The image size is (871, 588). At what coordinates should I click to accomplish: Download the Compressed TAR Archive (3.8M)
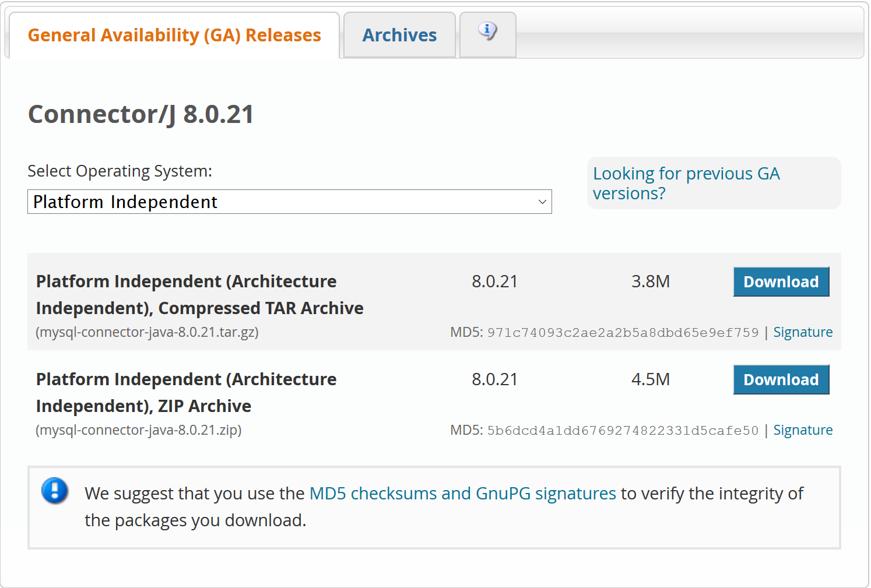781,281
